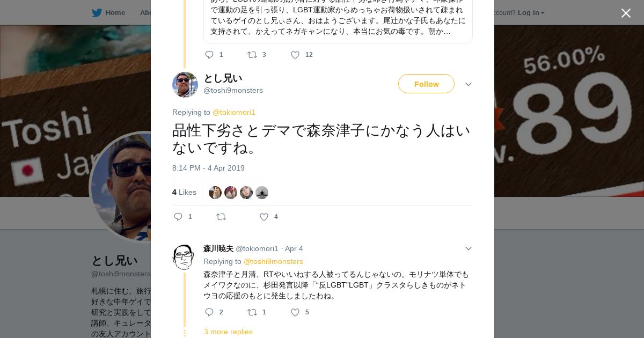
Task: Follow the @toshi9monsters account
Action: click(426, 84)
